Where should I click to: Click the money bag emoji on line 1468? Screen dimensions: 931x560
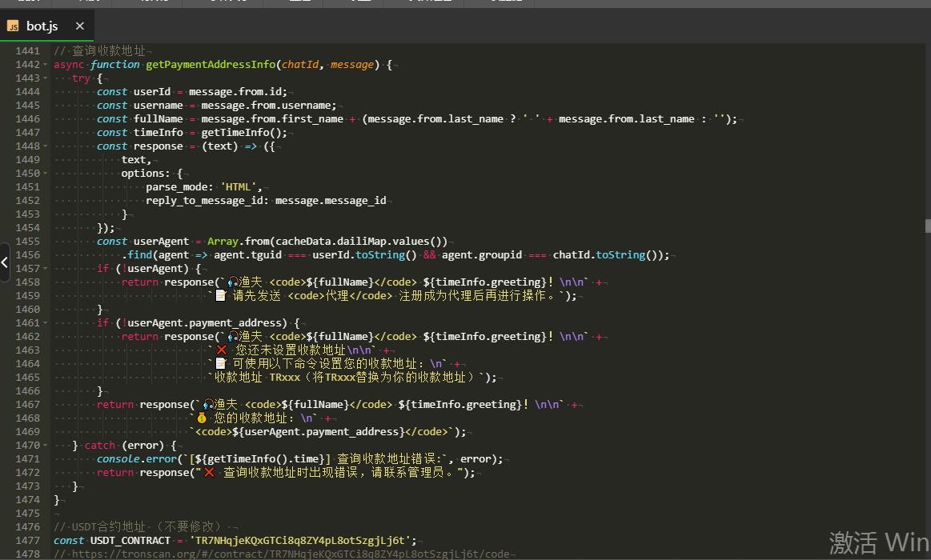coord(202,418)
